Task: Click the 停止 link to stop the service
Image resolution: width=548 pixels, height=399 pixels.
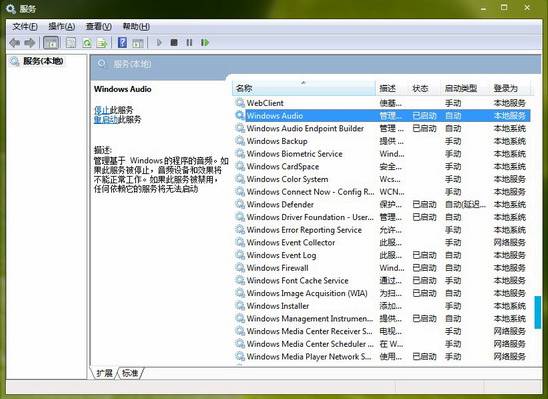Action: 102,110
